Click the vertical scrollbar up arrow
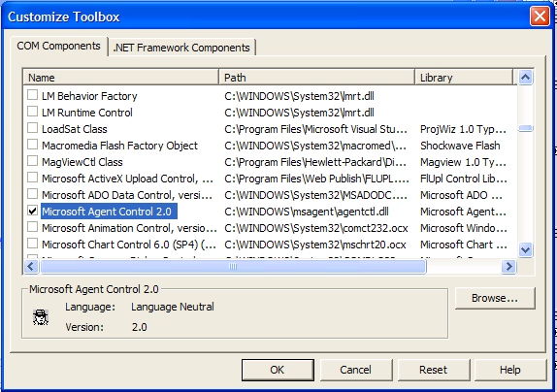 pos(525,77)
